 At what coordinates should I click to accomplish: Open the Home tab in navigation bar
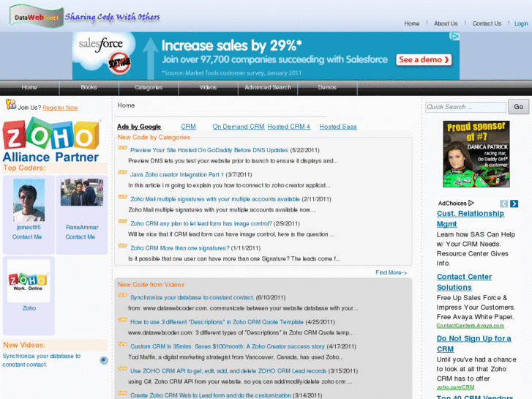click(29, 88)
